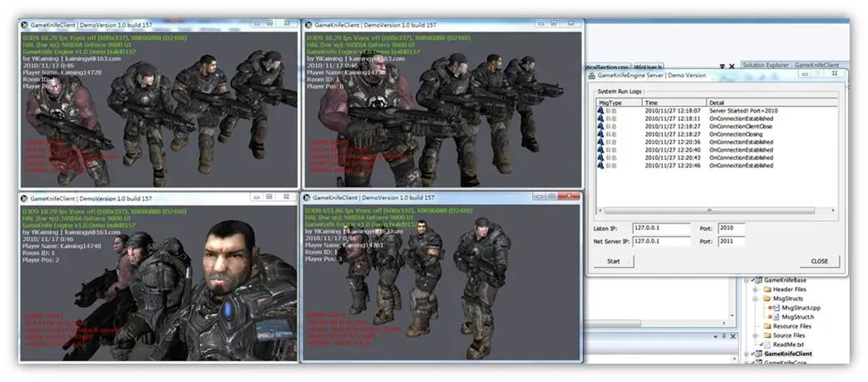The width and height of the screenshot is (868, 382).
Task: Click title bar icon of client showing Kaiming14748
Action: click(x=24, y=199)
